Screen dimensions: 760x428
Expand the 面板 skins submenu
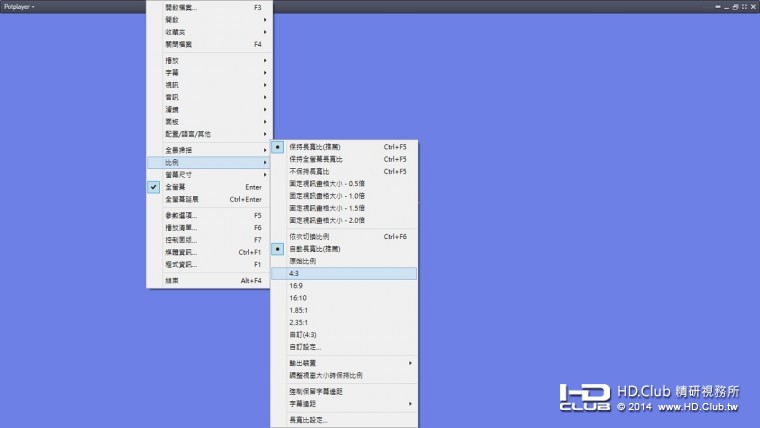pyautogui.click(x=209, y=122)
